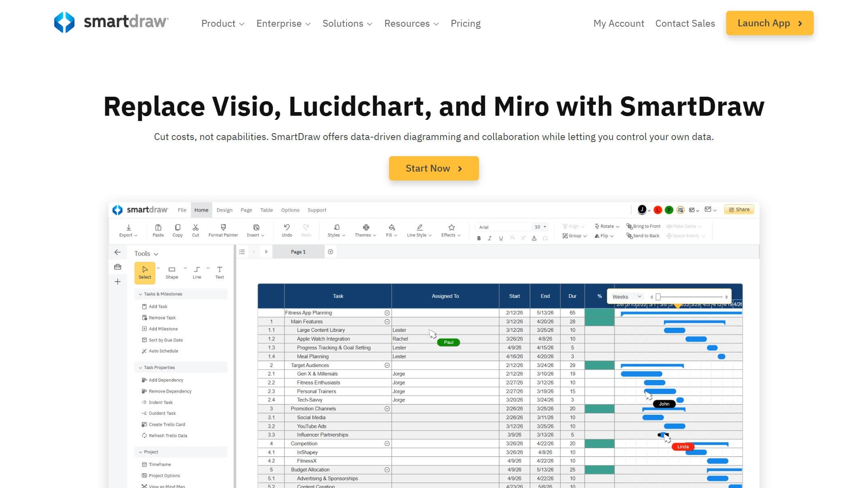The image size is (868, 488).
Task: Click the Bold formatting icon
Action: pyautogui.click(x=479, y=238)
